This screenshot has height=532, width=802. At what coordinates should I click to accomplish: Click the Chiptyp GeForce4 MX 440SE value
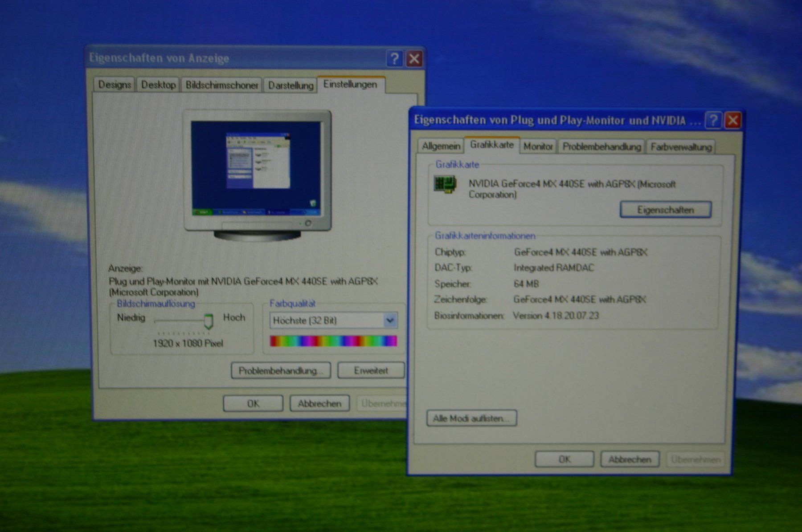581,252
